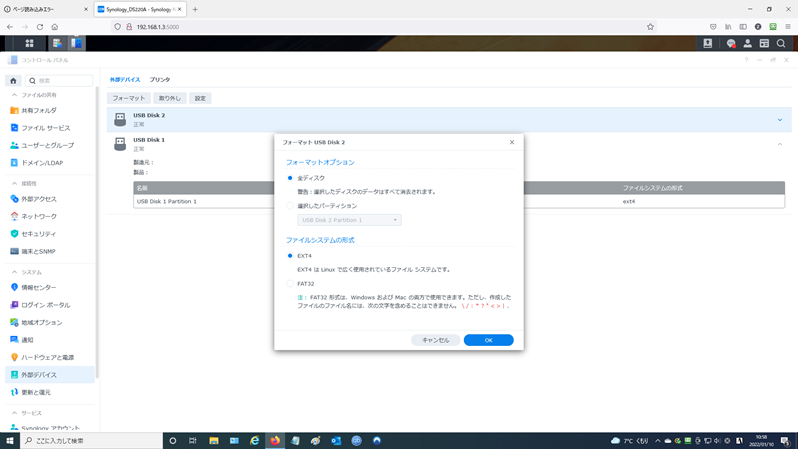The width and height of the screenshot is (798, 449).
Task: Expand USB Disk 2 details chevron
Action: pyautogui.click(x=780, y=120)
